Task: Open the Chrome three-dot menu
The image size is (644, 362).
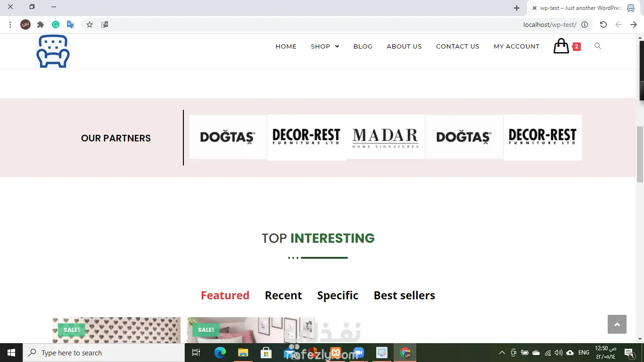Action: [10, 25]
